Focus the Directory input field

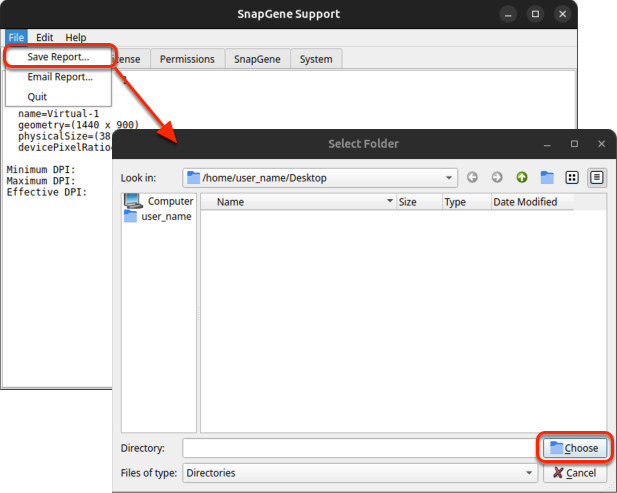tap(359, 448)
